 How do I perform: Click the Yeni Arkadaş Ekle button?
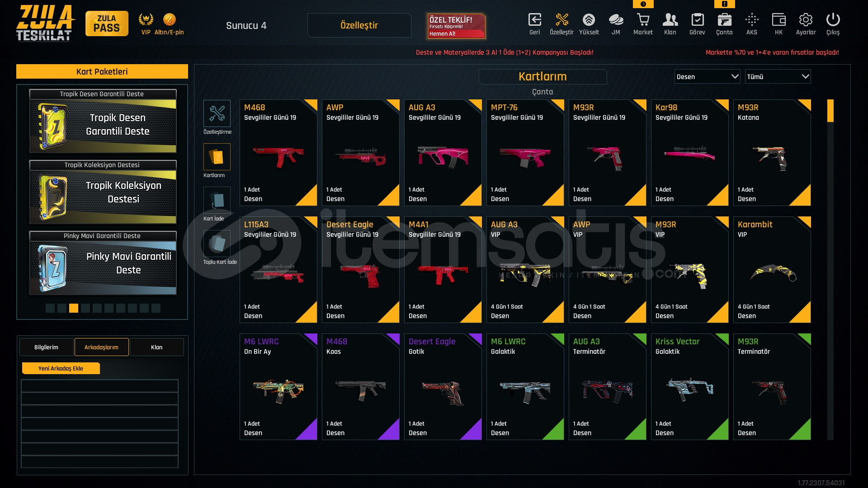tap(61, 368)
